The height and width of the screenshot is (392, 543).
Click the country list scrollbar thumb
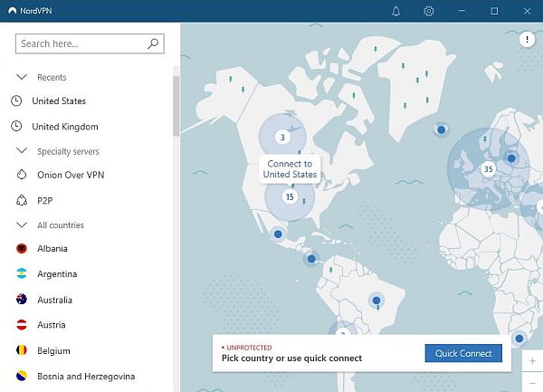tap(176, 106)
